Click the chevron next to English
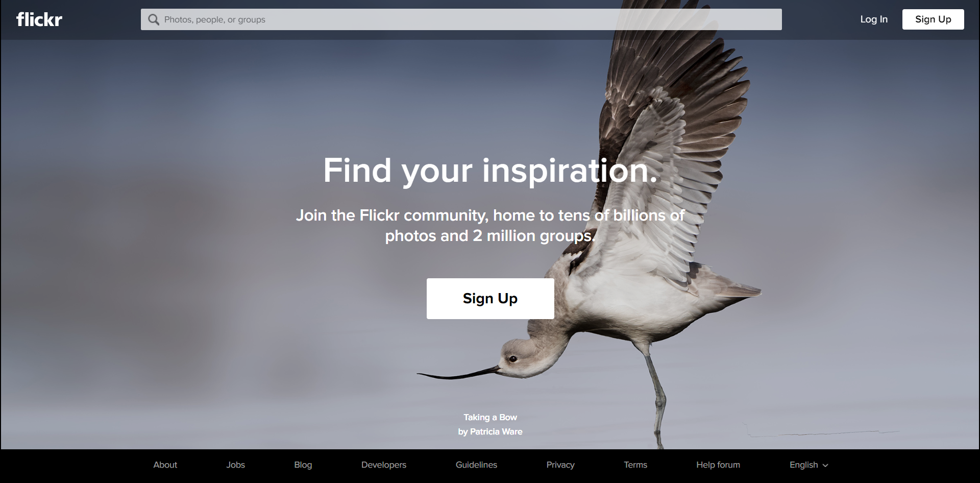This screenshot has width=980, height=483. point(825,466)
